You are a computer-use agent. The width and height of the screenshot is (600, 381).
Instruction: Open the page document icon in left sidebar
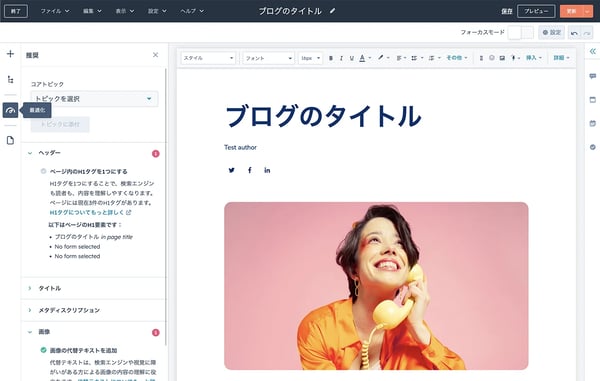[10, 140]
